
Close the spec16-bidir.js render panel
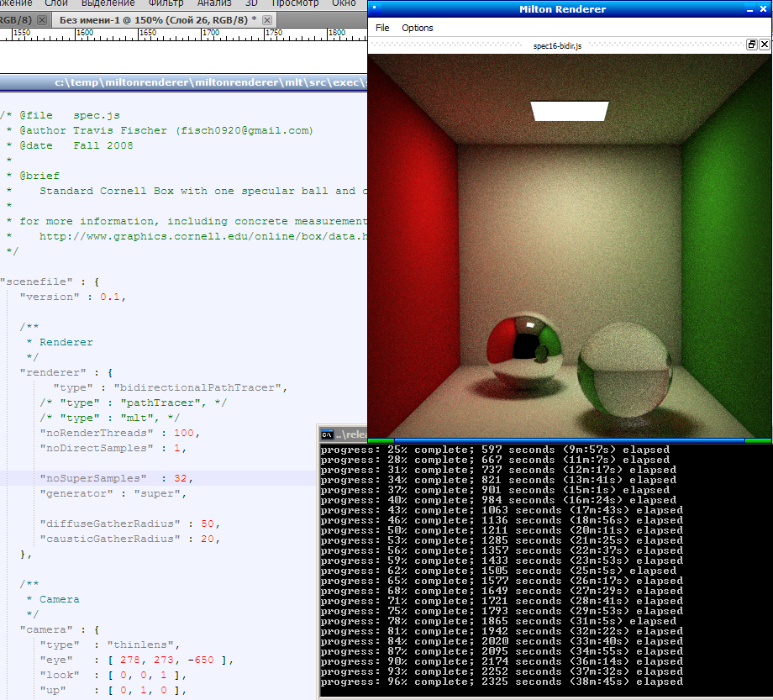[764, 45]
